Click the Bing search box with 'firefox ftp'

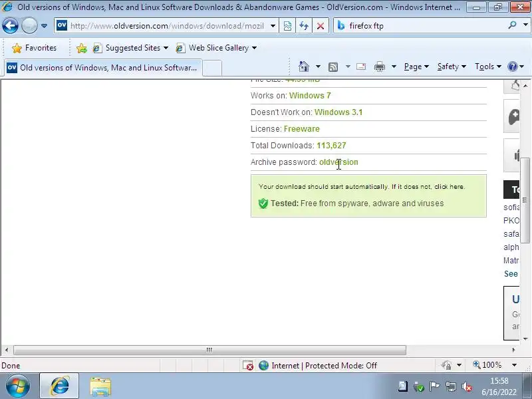coord(421,26)
